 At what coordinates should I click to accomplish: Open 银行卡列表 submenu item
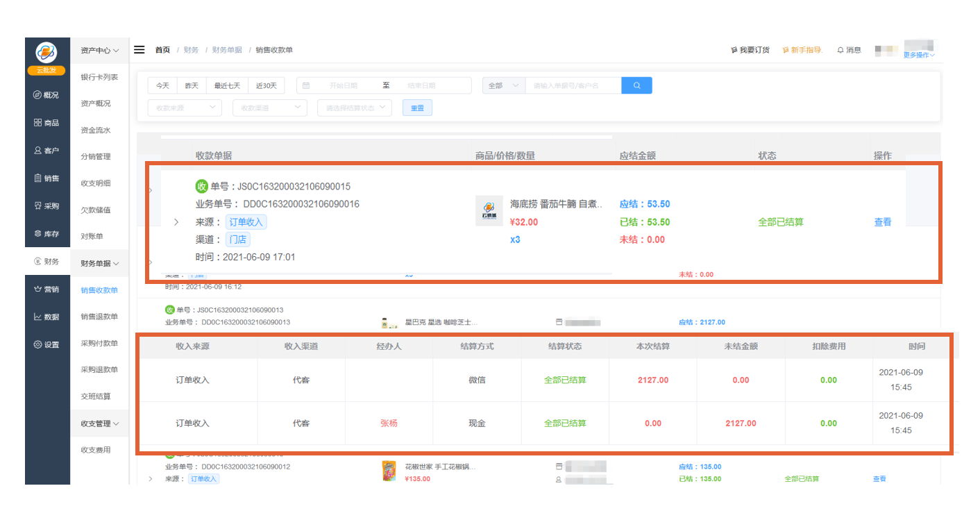[x=99, y=77]
